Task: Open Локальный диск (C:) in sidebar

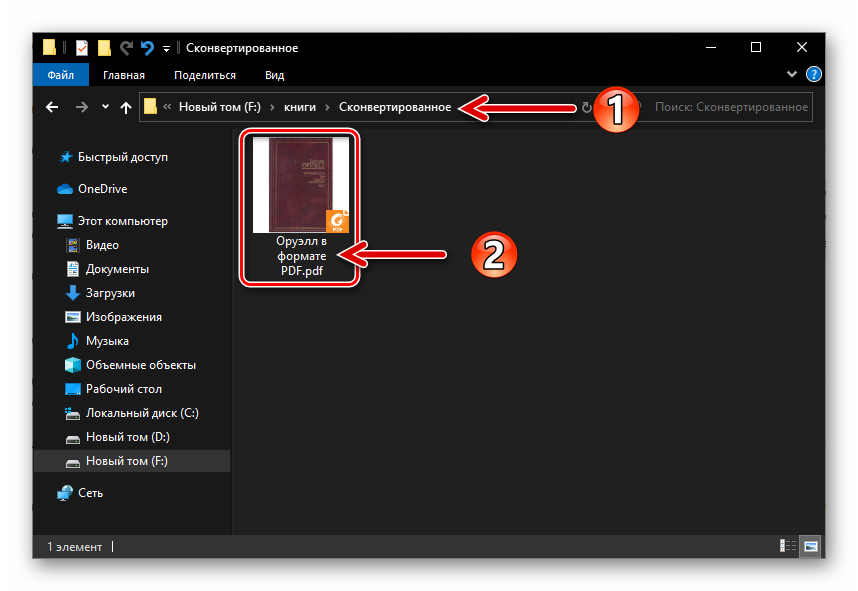Action: click(x=142, y=413)
